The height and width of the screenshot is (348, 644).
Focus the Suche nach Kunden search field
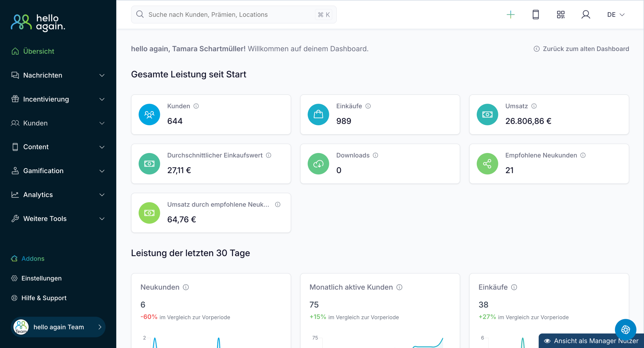click(x=226, y=15)
